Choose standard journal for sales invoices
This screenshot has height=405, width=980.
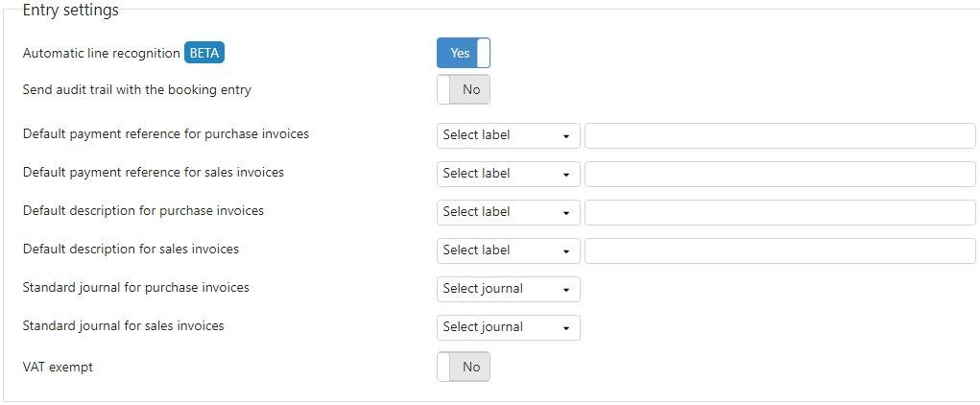(x=508, y=327)
